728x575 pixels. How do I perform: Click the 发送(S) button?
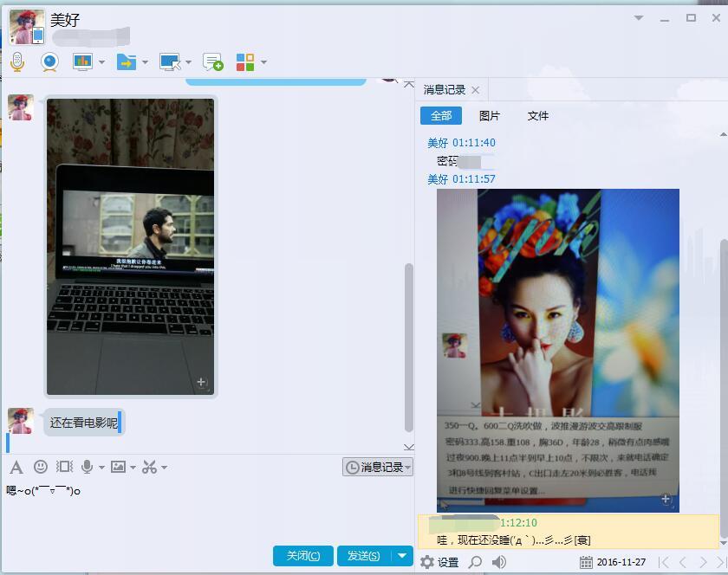coord(363,555)
